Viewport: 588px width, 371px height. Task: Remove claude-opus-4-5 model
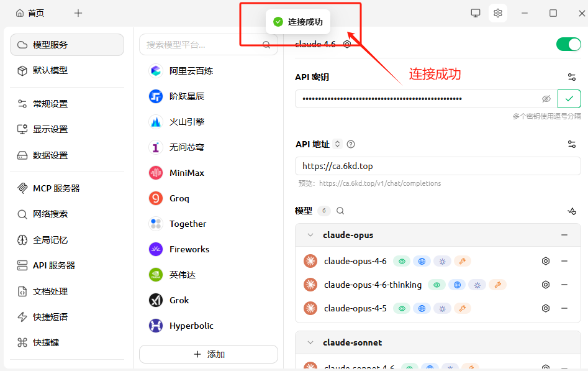pos(564,308)
